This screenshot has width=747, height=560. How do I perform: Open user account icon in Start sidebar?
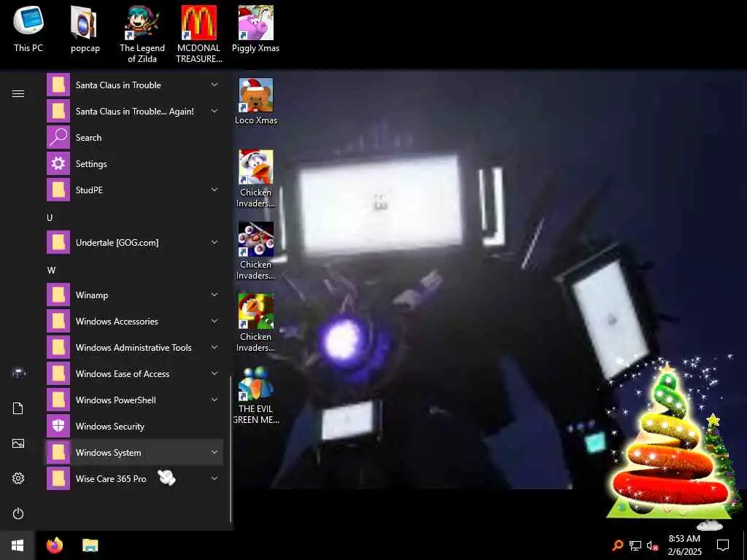click(18, 373)
